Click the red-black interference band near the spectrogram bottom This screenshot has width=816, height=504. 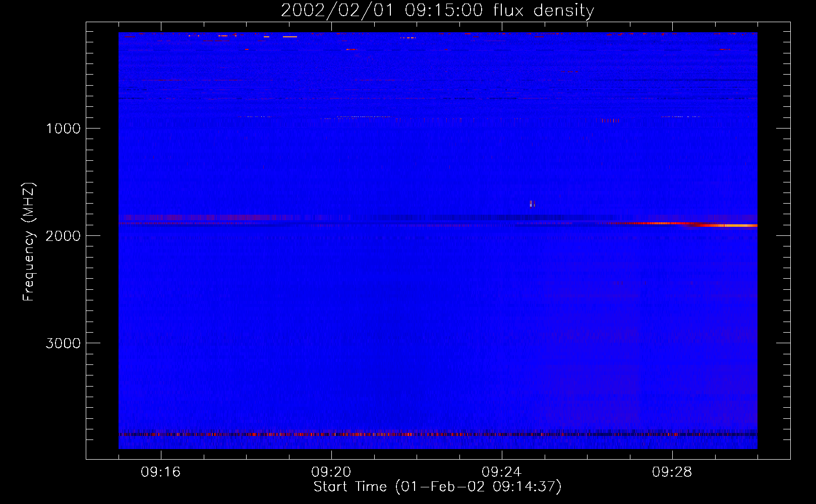438,434
